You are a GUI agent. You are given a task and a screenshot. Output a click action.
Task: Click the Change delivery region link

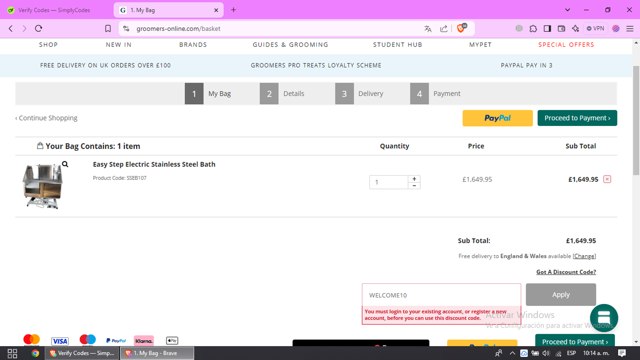pos(584,256)
